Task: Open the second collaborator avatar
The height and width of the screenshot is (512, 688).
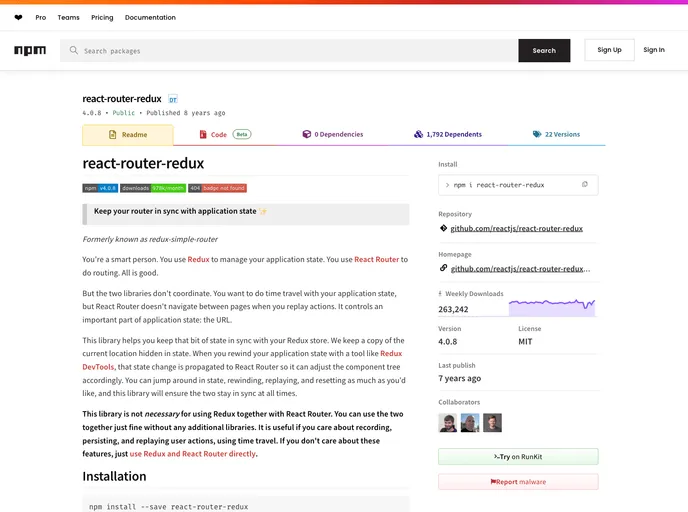Action: coord(470,423)
